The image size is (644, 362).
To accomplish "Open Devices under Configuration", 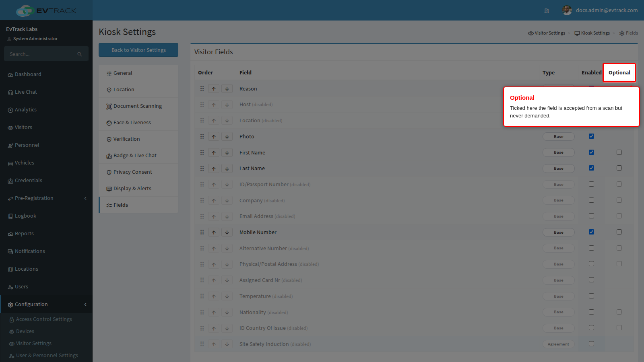I will [x=25, y=331].
